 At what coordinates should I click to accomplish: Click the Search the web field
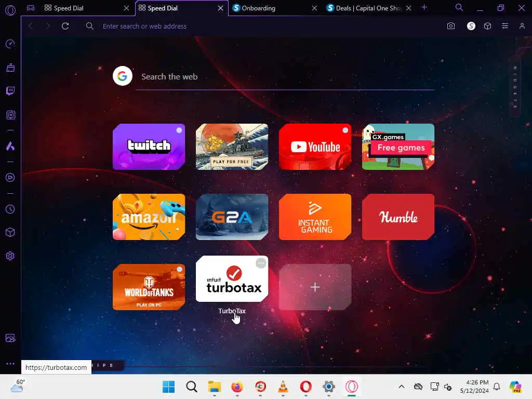click(x=285, y=77)
